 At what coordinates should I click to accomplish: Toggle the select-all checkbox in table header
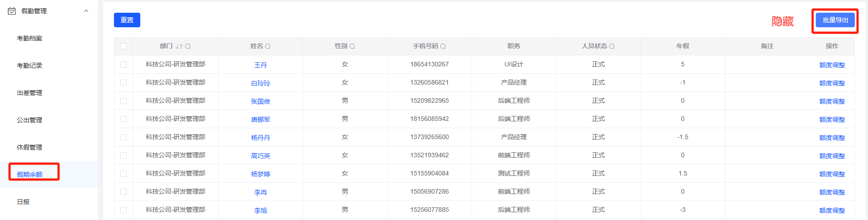pos(123,46)
